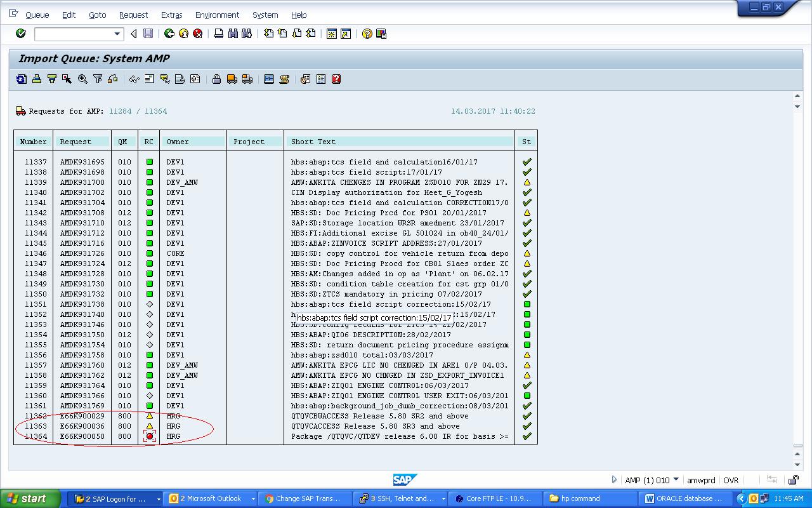This screenshot has width=812, height=508.
Task: Toggle the OVR overwrite mode indicator
Action: 731,480
